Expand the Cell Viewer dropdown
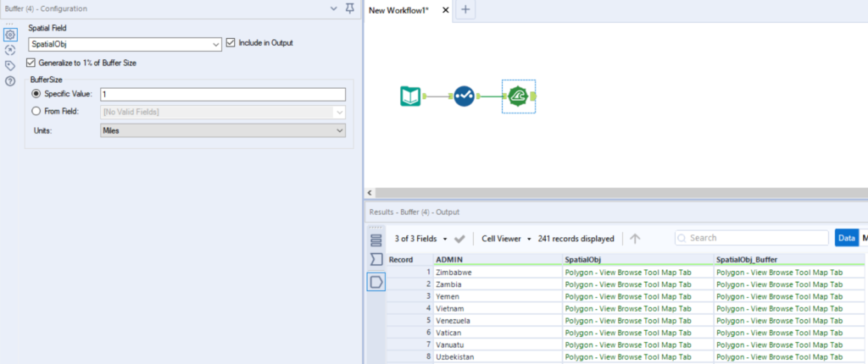Viewport: 868px width, 364px height. point(505,239)
